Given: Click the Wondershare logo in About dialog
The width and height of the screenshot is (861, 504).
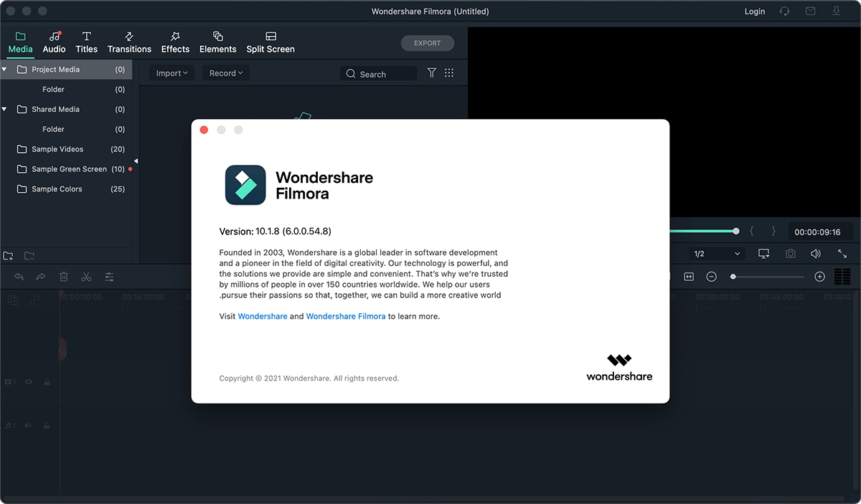Looking at the screenshot, I should point(619,366).
